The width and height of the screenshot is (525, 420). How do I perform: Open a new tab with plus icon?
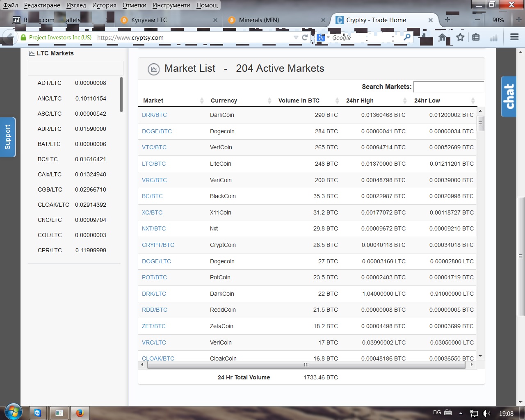[x=447, y=20]
